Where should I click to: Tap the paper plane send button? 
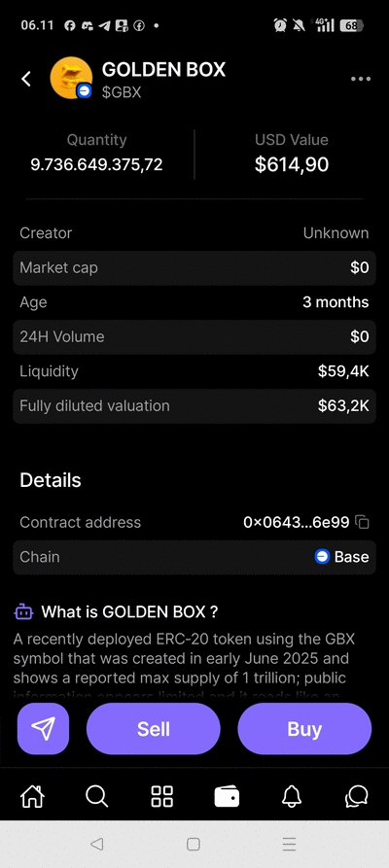click(43, 728)
